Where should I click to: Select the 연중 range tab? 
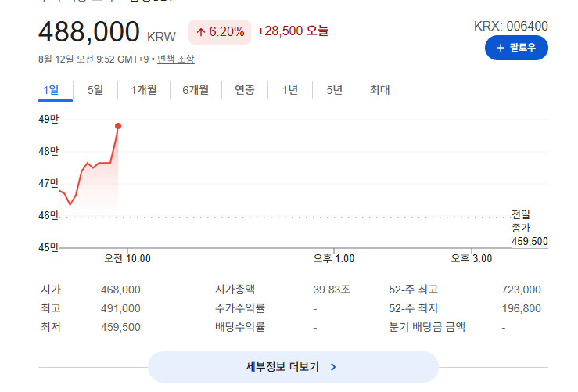coord(244,90)
